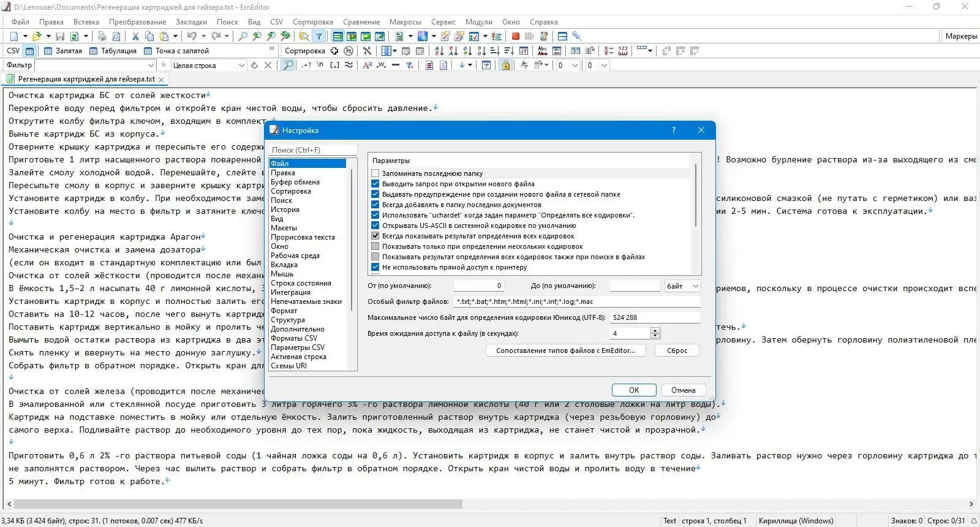This screenshot has height=527, width=980.
Task: Click the notification bell in status bar
Action: pos(974,521)
